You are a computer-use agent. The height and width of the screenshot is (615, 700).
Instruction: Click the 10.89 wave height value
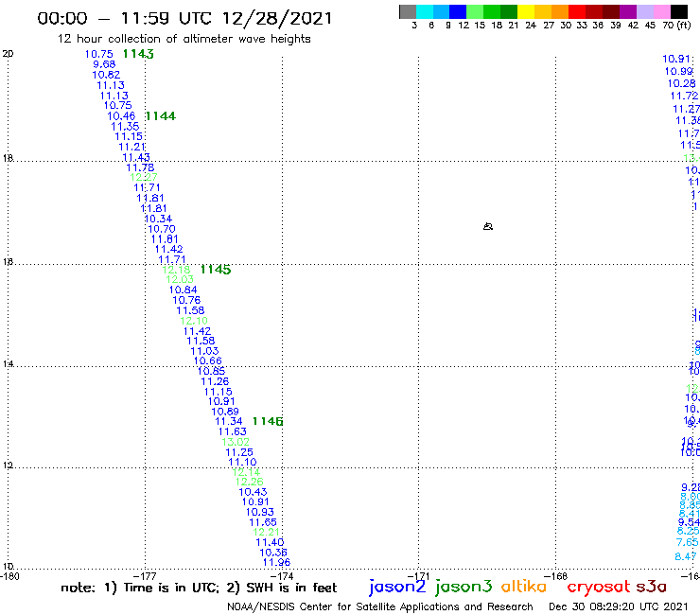(225, 412)
